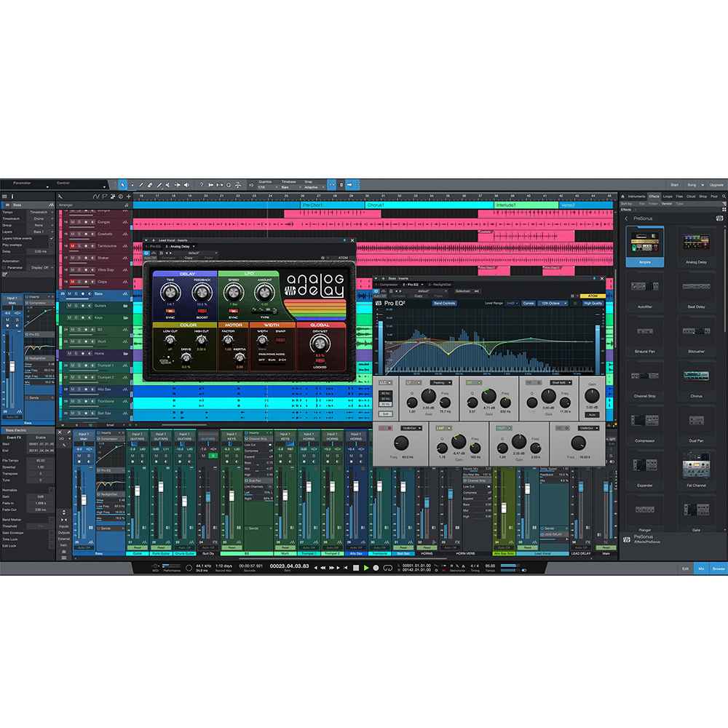
Task: Adjust the Analog Delay Feedback knob
Action: (x=202, y=292)
